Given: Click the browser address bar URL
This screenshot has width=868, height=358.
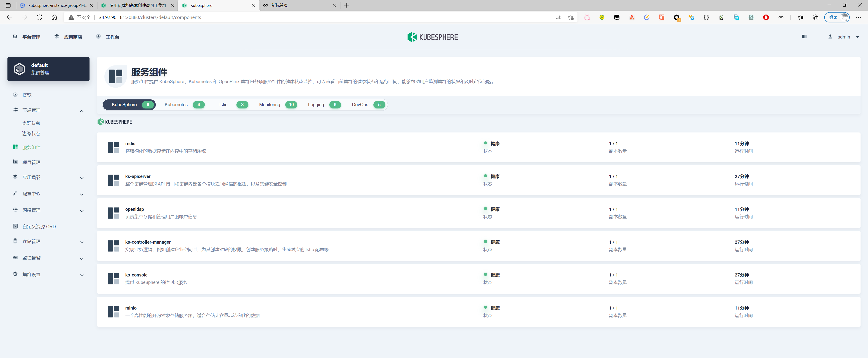Looking at the screenshot, I should pos(150,17).
